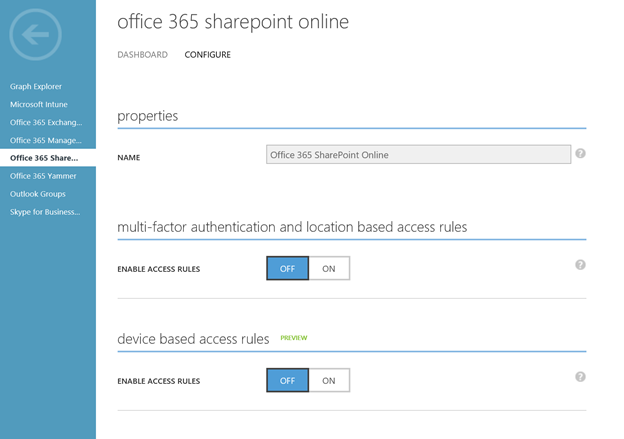Screen dimensions: 624x439
Task: Set device based access rules to OFF
Action: point(287,380)
